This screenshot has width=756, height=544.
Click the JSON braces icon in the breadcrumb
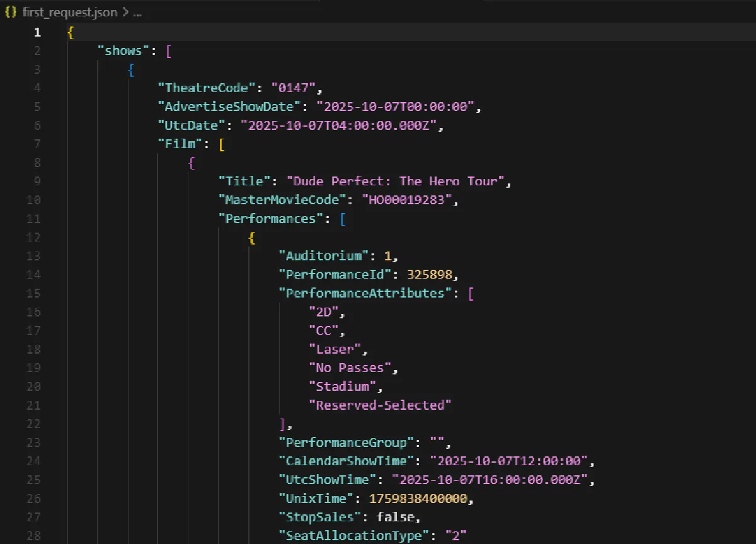tap(10, 12)
